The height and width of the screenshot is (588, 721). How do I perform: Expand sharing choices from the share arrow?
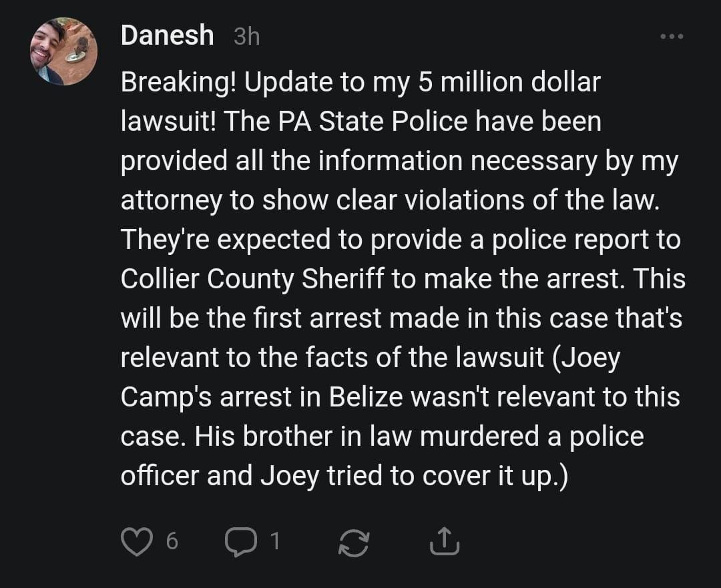[444, 542]
